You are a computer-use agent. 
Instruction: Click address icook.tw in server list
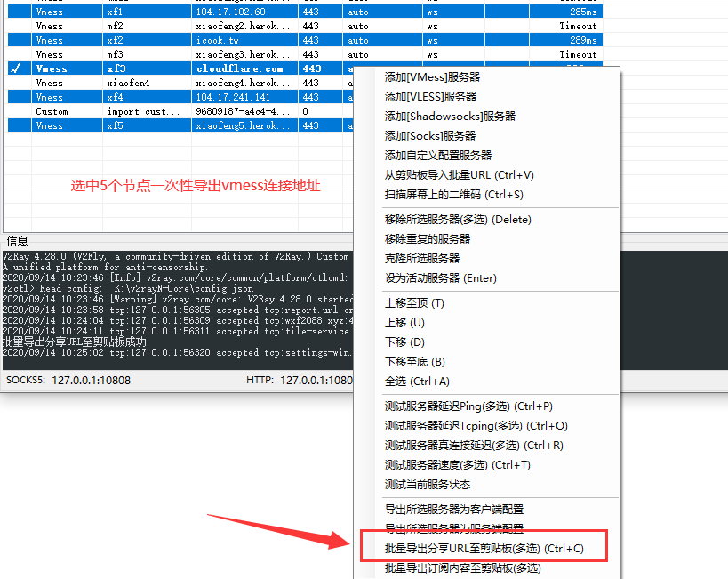pyautogui.click(x=217, y=40)
